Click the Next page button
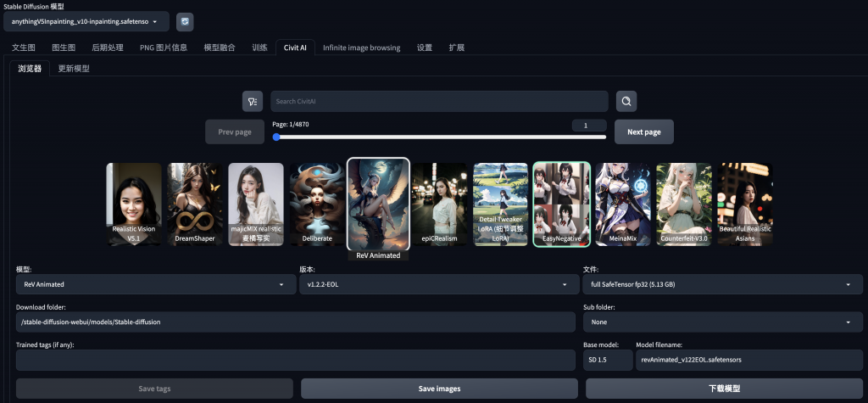 [644, 132]
